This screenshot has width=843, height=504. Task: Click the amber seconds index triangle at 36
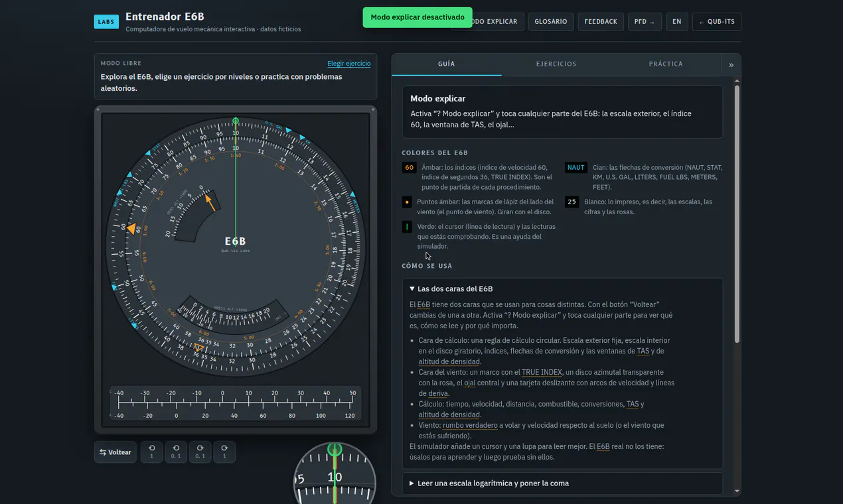tap(198, 347)
